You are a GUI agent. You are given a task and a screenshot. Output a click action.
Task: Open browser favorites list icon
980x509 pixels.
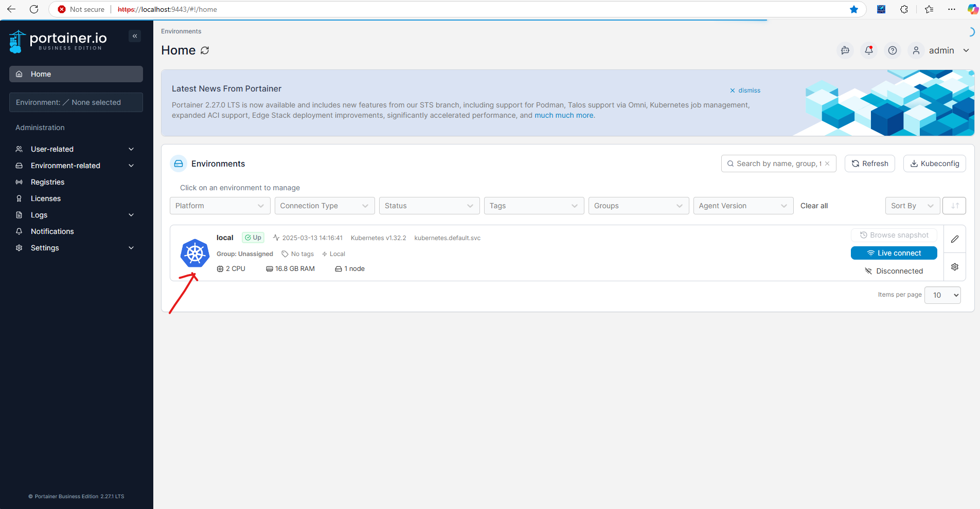click(x=929, y=9)
